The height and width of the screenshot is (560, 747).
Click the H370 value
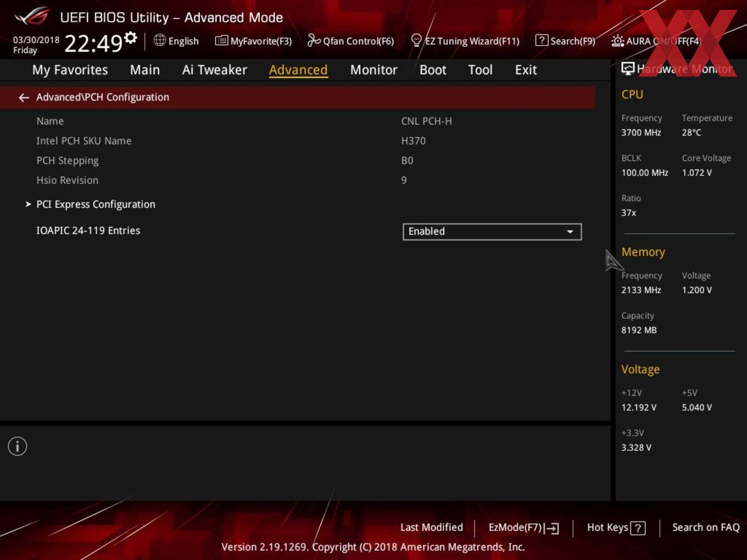click(x=413, y=141)
